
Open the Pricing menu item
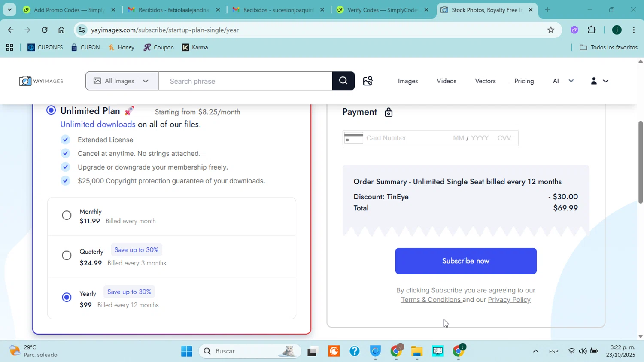coord(524,81)
